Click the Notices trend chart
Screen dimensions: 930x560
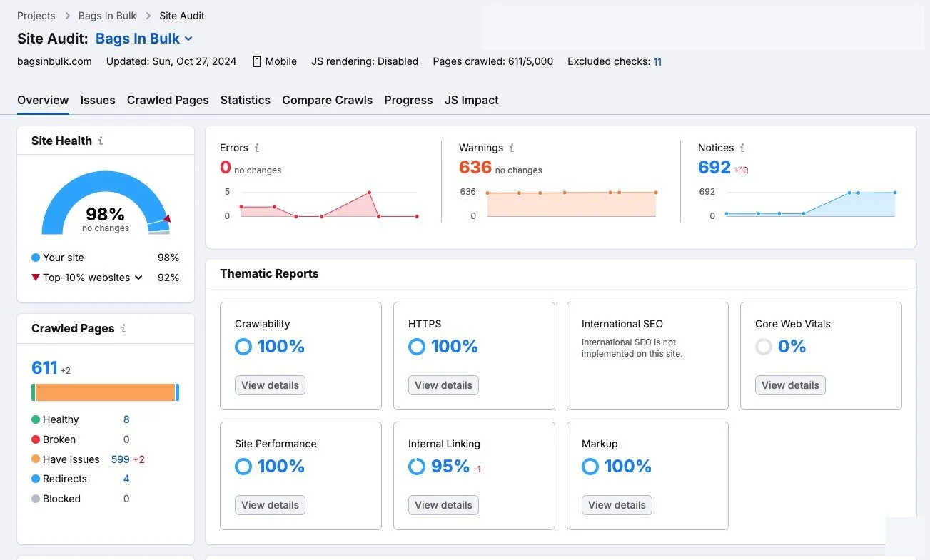coord(810,203)
